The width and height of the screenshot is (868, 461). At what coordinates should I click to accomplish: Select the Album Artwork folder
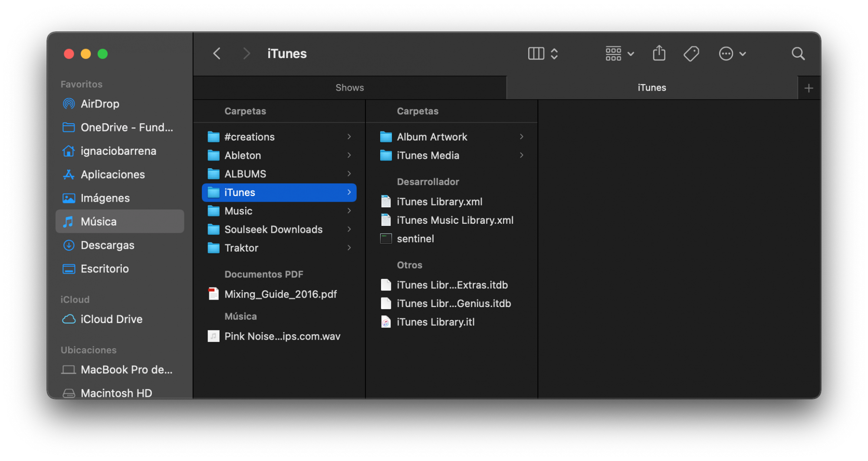pos(452,137)
